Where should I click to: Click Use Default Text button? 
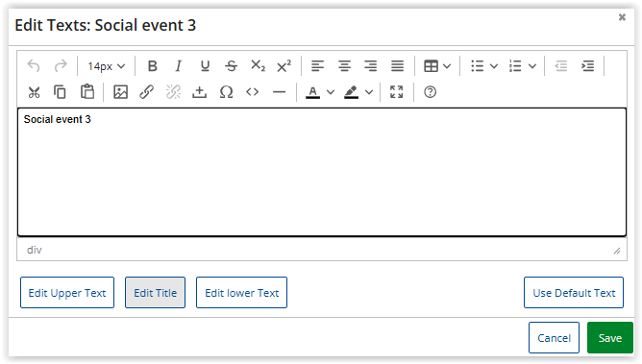pyautogui.click(x=574, y=292)
